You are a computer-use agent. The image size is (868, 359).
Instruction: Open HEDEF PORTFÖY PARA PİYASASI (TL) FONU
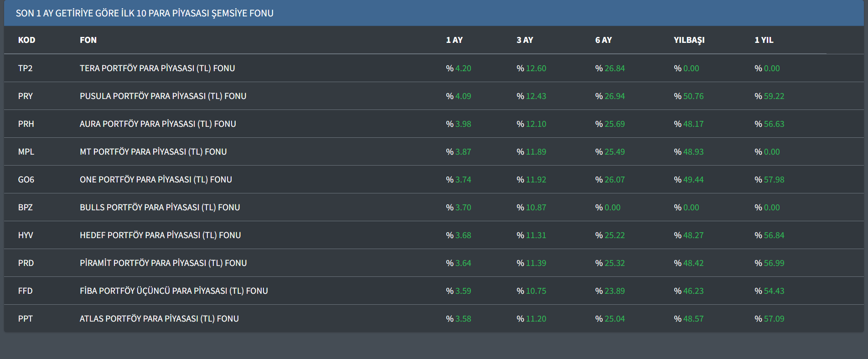coord(160,235)
